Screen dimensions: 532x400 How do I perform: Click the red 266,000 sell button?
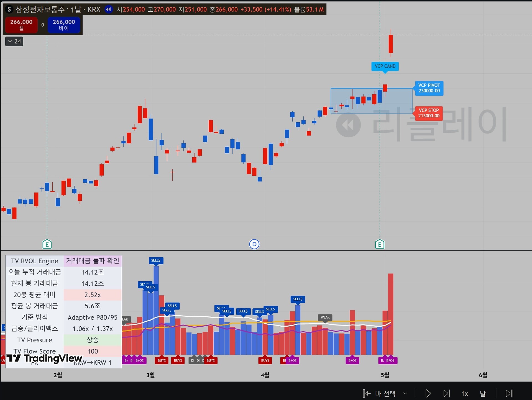pyautogui.click(x=21, y=25)
